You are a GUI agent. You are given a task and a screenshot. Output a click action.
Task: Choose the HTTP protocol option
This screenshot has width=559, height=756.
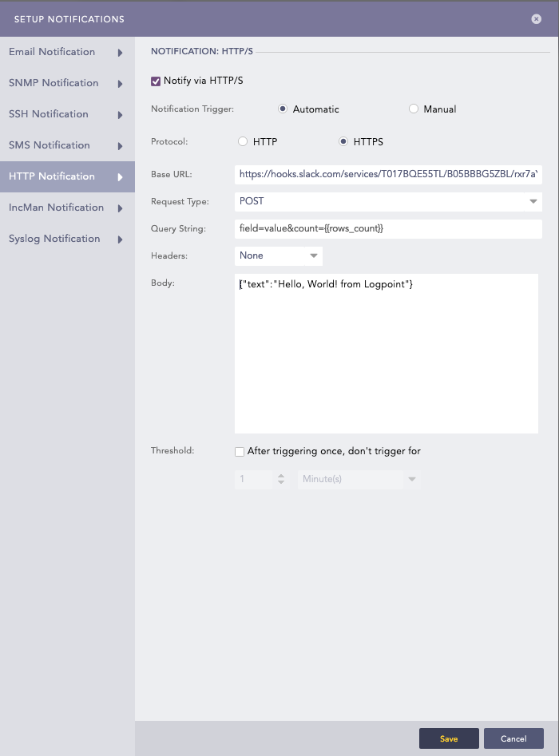(243, 142)
